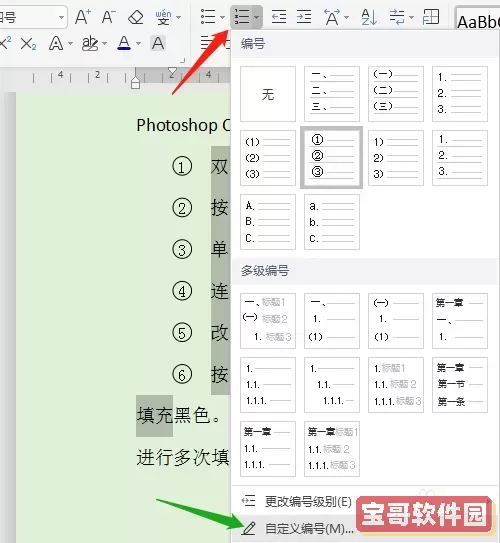Choose multilevel (一) 1. (1) style
Image resolution: width=500 pixels, height=543 pixels.
pyautogui.click(x=396, y=321)
